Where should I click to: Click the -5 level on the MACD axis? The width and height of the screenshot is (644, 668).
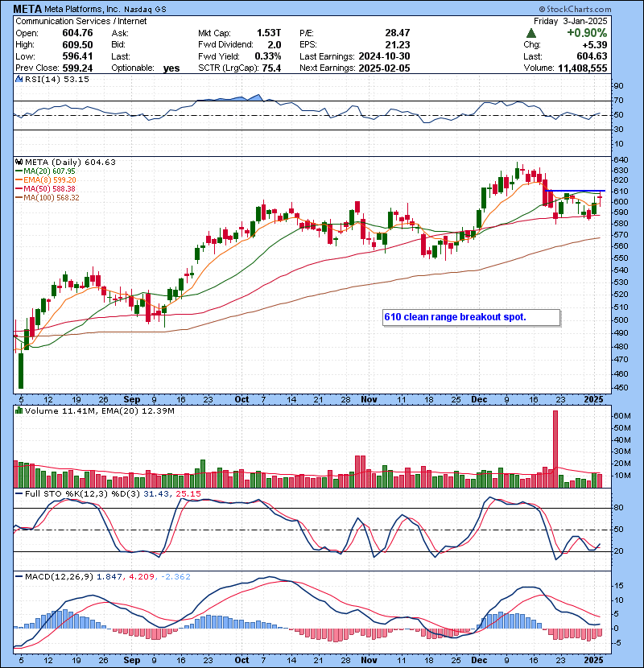tap(618, 643)
